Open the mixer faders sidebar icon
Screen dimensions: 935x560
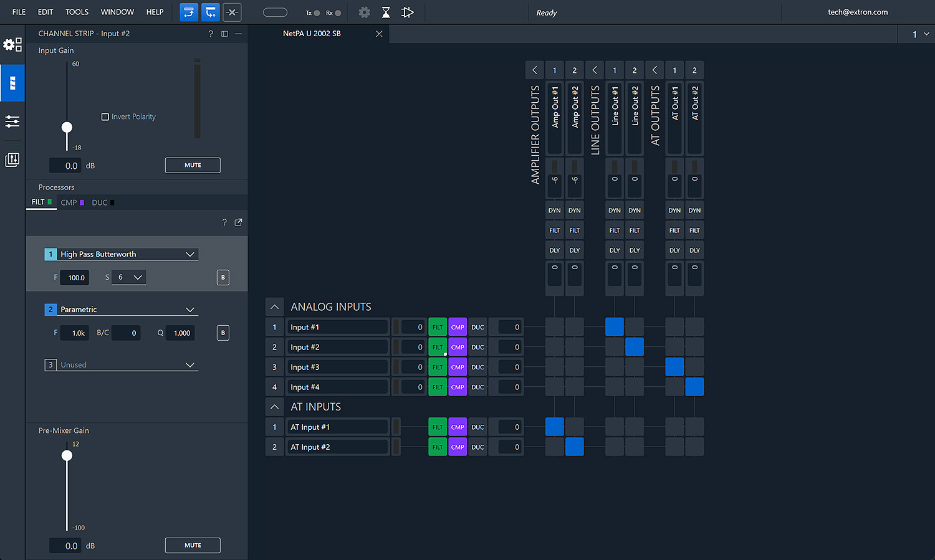tap(12, 159)
